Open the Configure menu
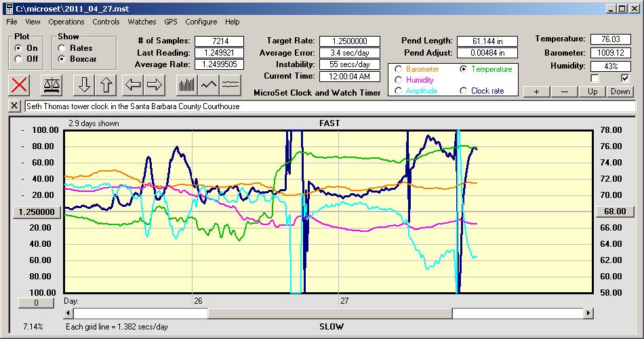644x339 pixels. tap(201, 22)
